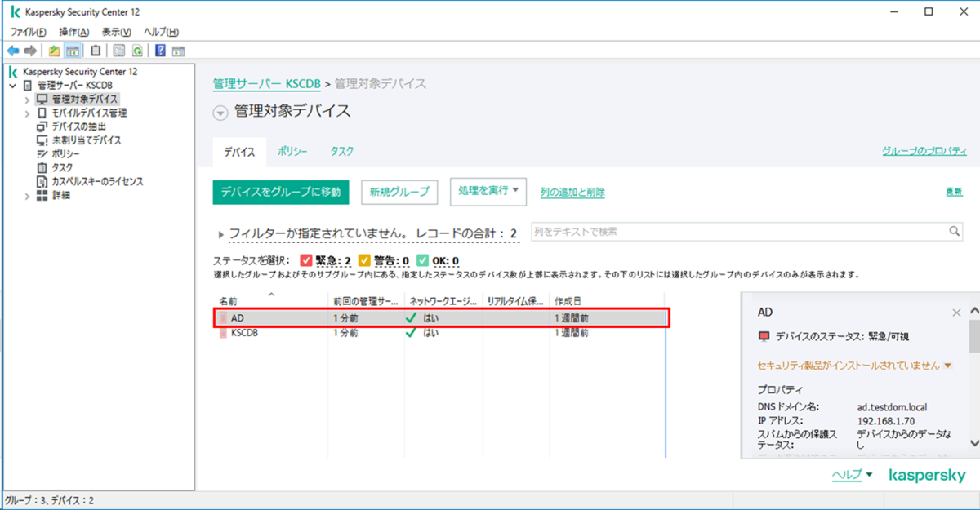Toggle console tree visibility toolbar icon
This screenshot has height=510, width=980.
point(72,51)
